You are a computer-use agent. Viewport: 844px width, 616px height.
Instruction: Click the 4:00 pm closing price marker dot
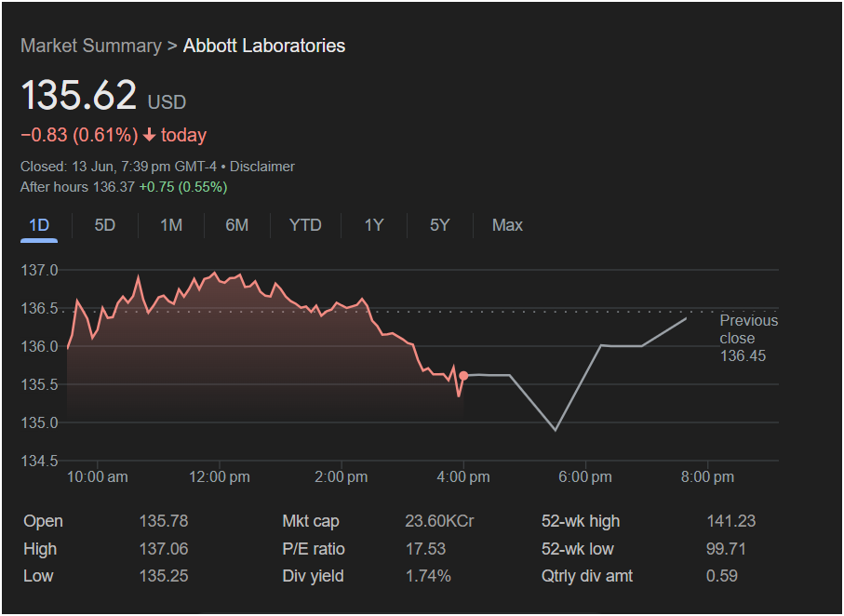pyautogui.click(x=463, y=376)
